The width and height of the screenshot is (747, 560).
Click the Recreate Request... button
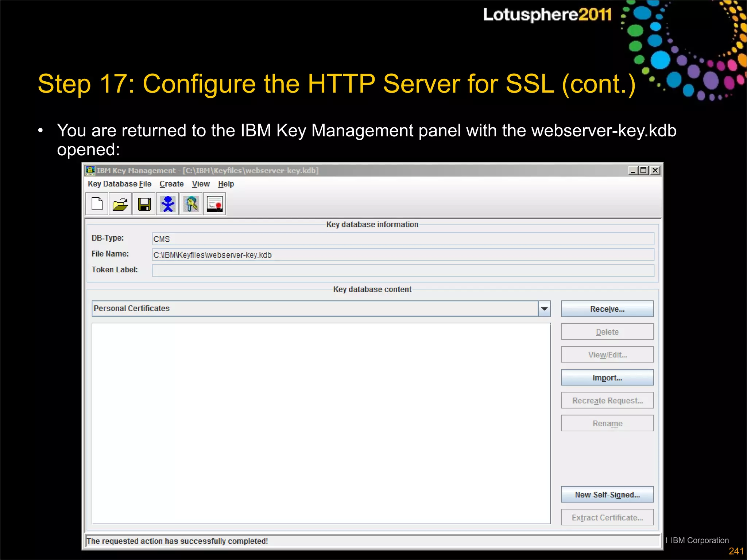click(x=607, y=401)
